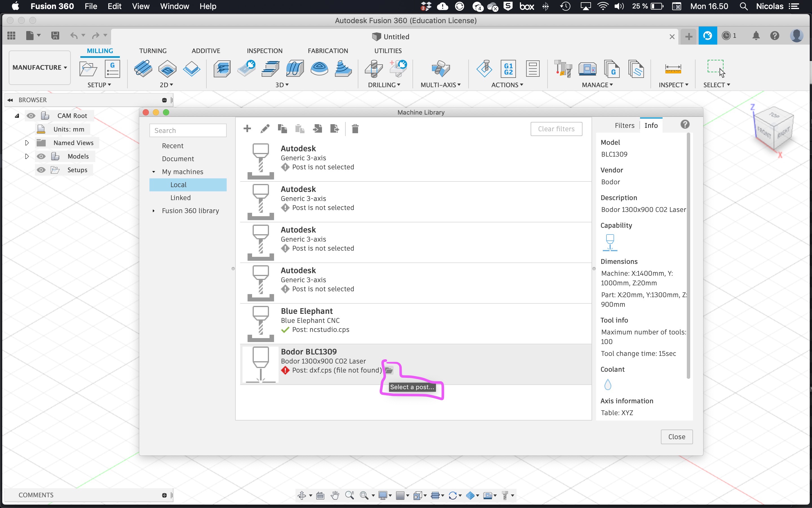Open the Machine Library icon in Manage

(x=588, y=69)
